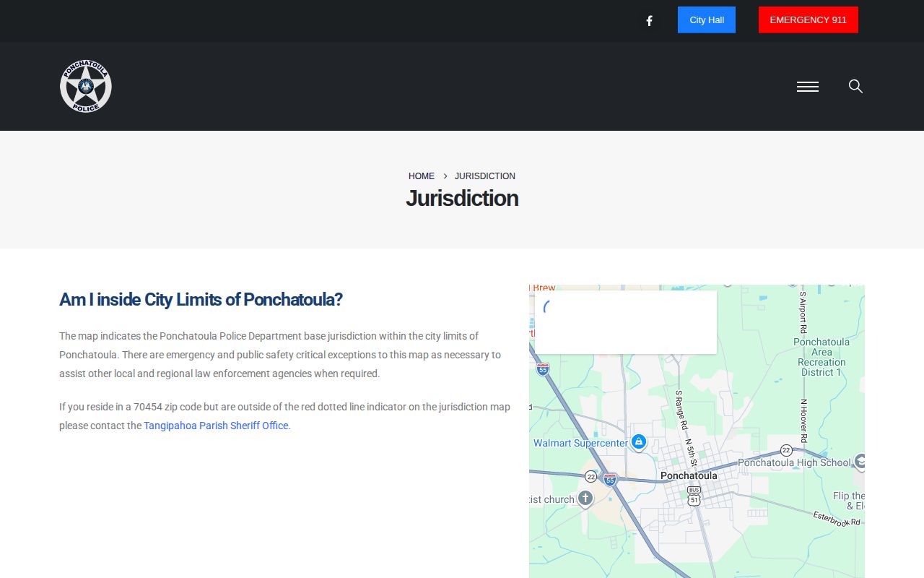This screenshot has height=578, width=924.
Task: Go to HOME in the breadcrumb
Action: pyautogui.click(x=422, y=176)
